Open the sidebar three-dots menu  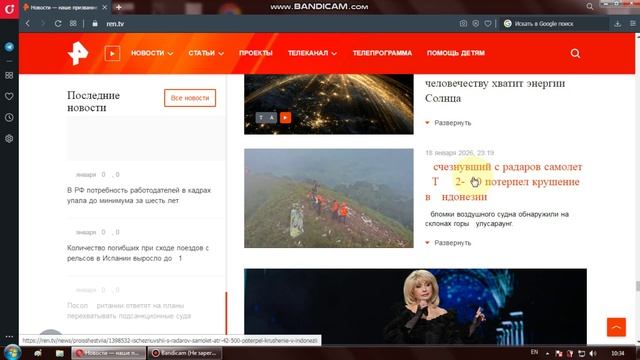pos(9,337)
